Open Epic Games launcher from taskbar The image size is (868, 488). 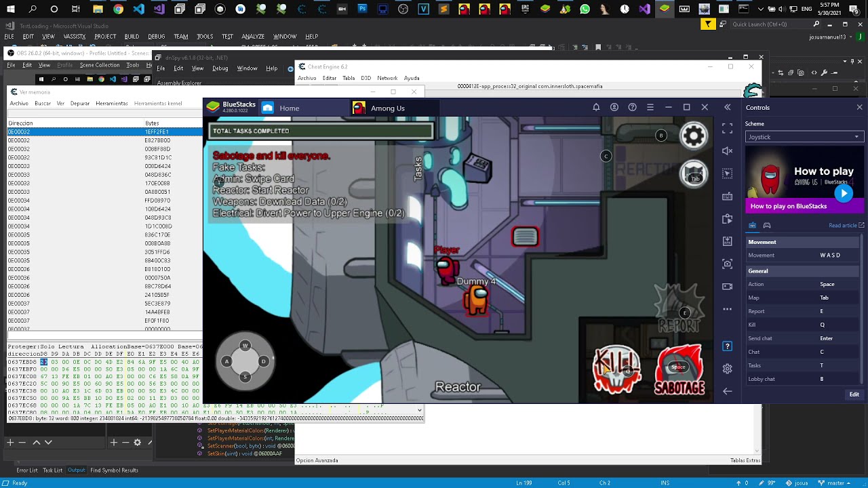click(525, 9)
